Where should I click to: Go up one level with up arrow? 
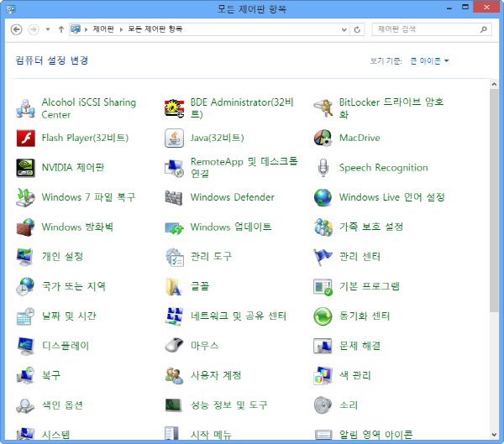[61, 29]
